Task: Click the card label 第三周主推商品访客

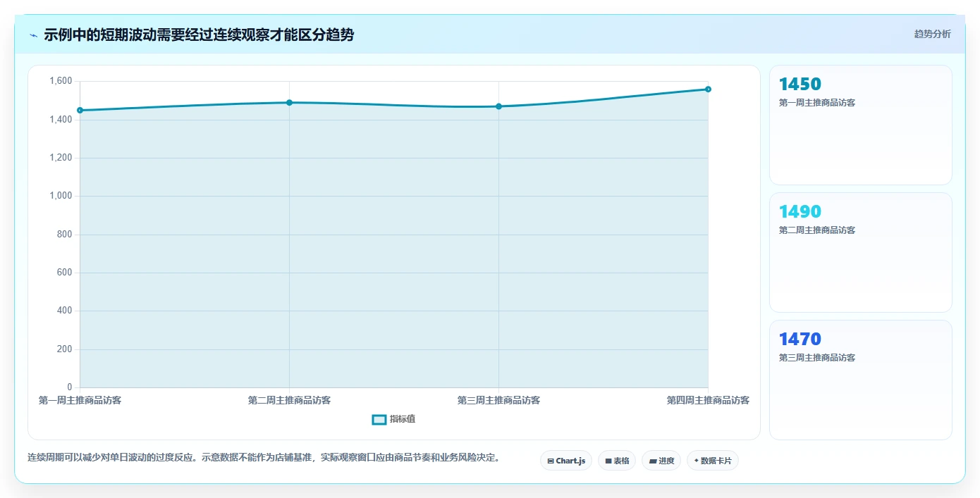Action: coord(817,358)
